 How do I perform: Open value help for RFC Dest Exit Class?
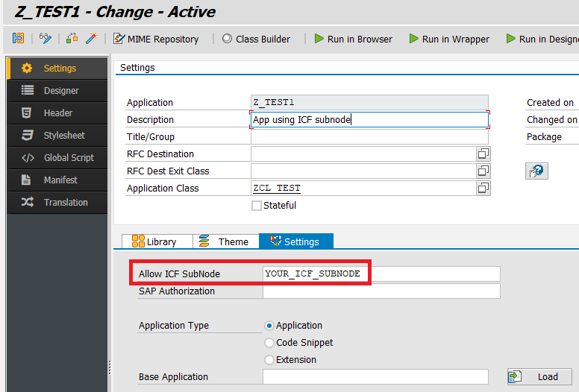pos(483,171)
